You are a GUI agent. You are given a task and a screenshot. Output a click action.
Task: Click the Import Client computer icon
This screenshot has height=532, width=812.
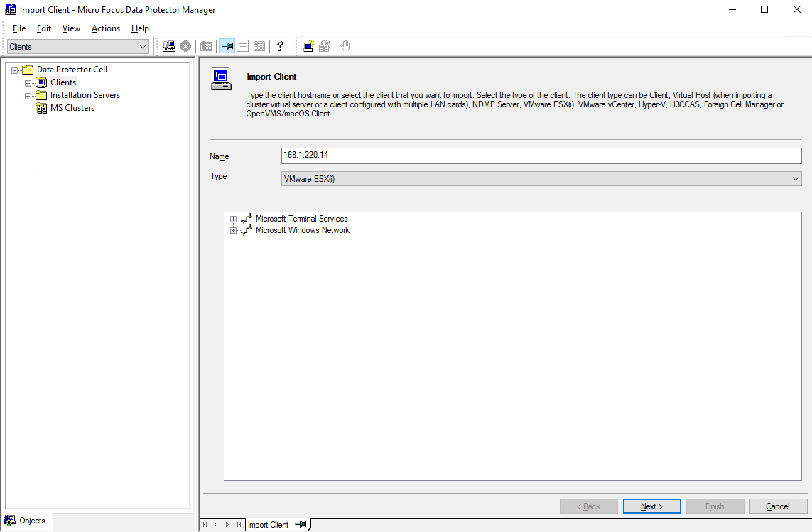[x=221, y=80]
